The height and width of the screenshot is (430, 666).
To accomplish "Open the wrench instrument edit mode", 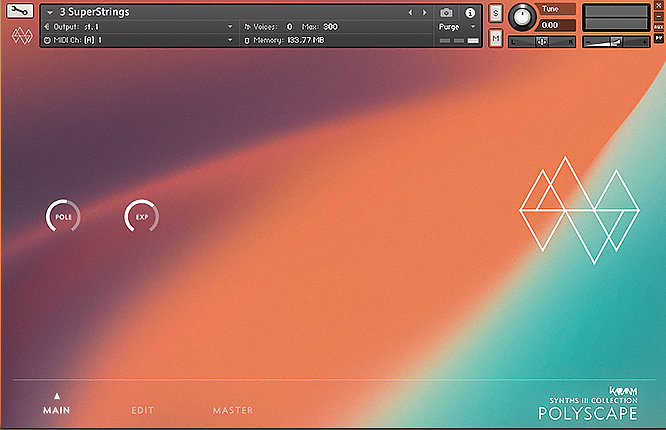I will pos(20,11).
